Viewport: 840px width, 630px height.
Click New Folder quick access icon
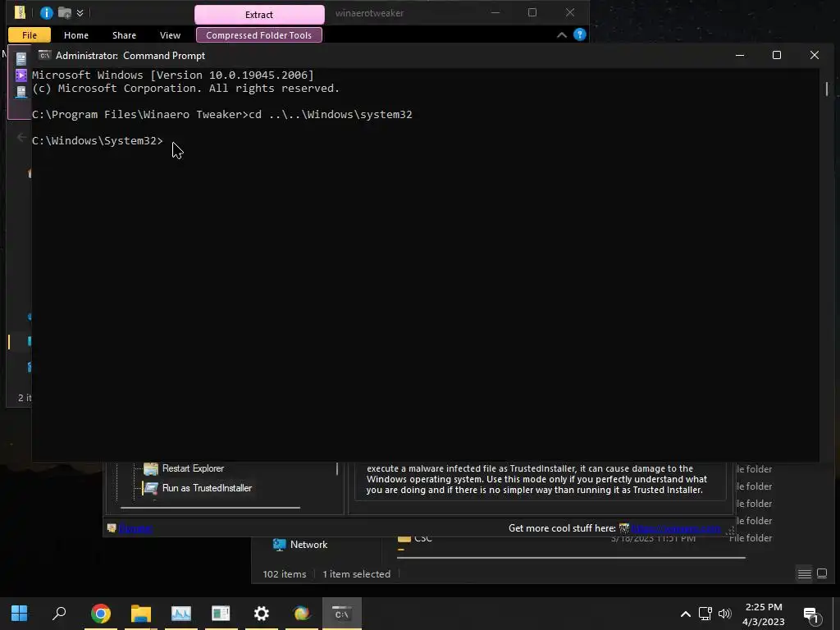[65, 12]
